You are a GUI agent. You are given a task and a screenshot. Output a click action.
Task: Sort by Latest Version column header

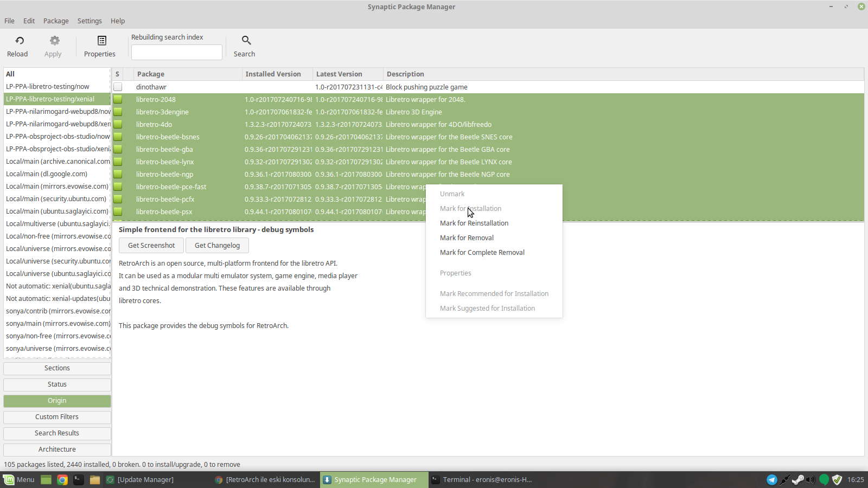coord(348,74)
